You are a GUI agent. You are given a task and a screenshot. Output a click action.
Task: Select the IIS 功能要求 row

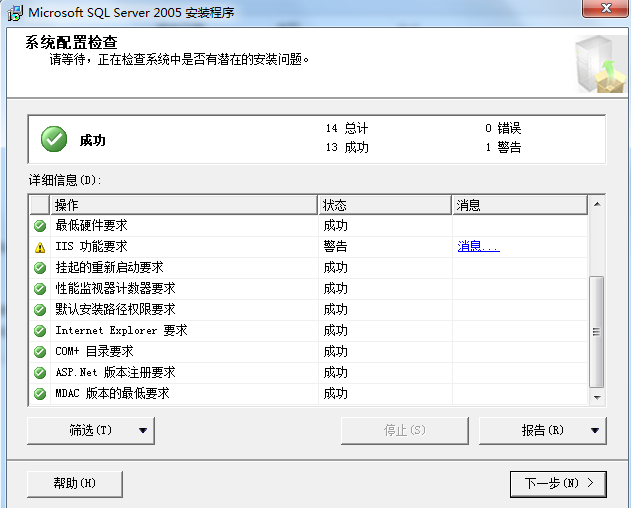309,247
